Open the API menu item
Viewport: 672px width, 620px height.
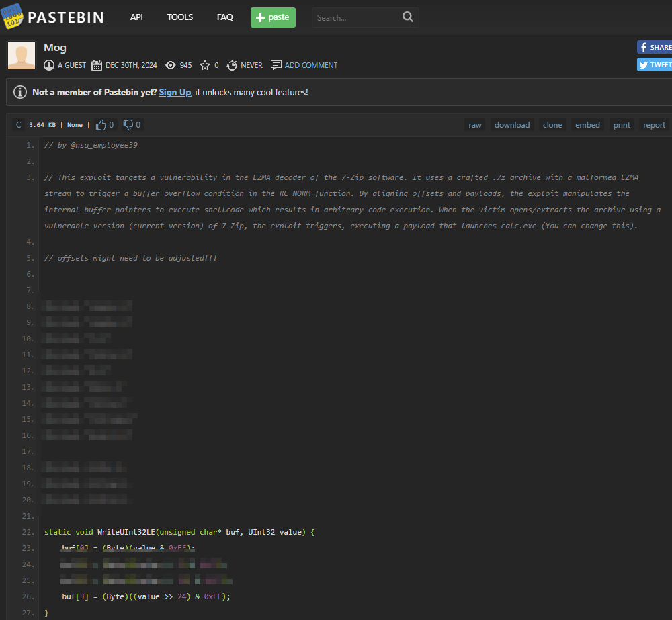[x=136, y=17]
